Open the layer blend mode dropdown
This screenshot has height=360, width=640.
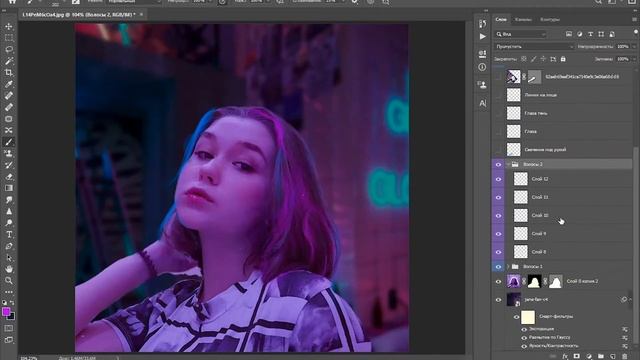click(534, 47)
